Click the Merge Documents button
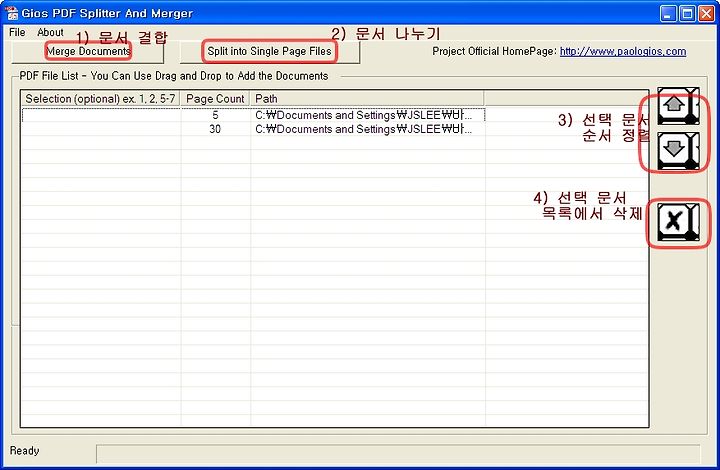Viewport: 720px width, 470px height. pyautogui.click(x=88, y=52)
